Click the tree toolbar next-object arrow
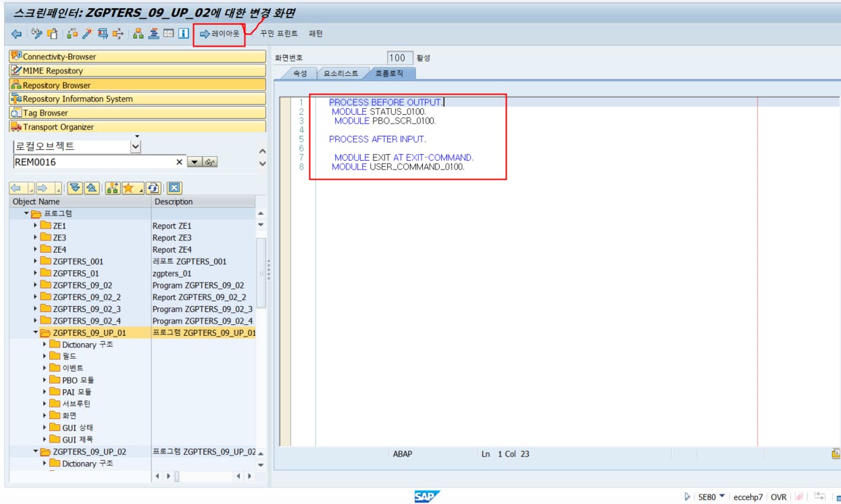The width and height of the screenshot is (841, 504). [43, 188]
